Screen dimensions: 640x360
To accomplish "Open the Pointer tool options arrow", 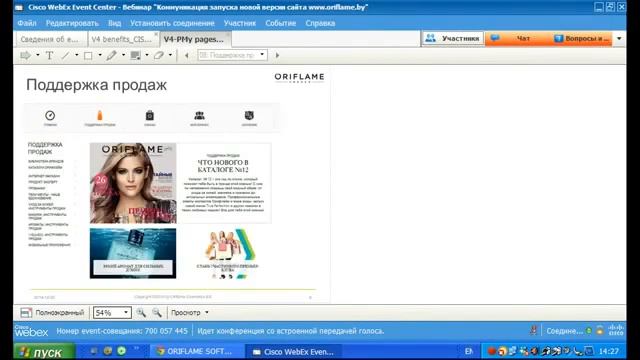I will [38, 55].
